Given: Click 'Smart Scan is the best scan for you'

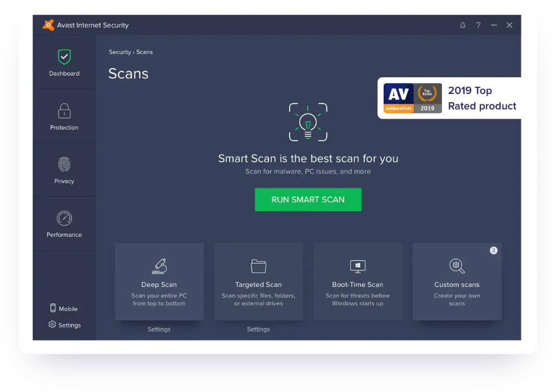Looking at the screenshot, I should coord(308,158).
